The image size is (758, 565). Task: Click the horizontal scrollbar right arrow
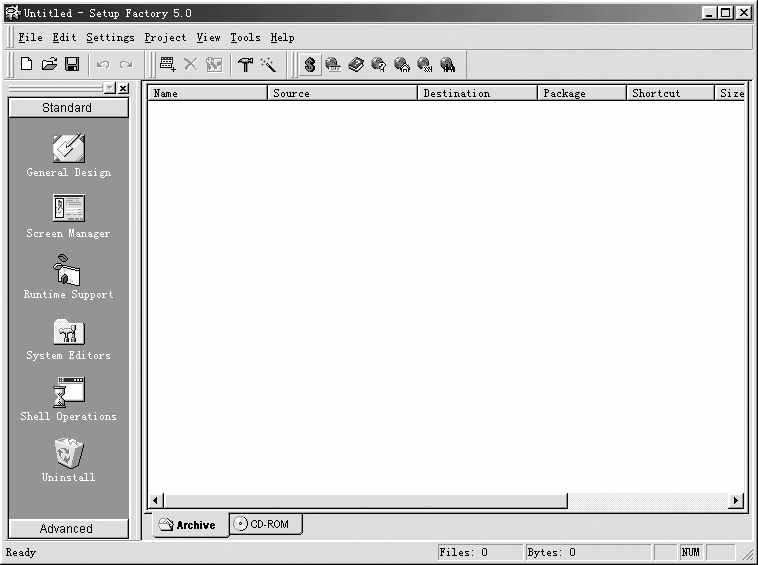pos(737,500)
